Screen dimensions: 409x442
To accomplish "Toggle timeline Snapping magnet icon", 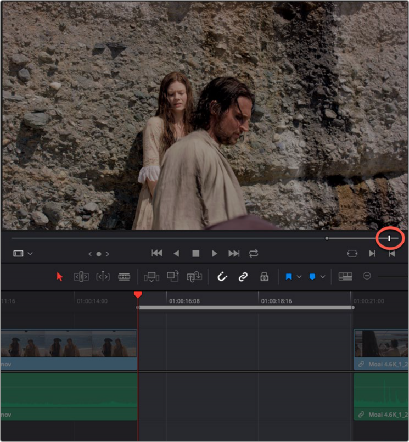I will coord(222,277).
